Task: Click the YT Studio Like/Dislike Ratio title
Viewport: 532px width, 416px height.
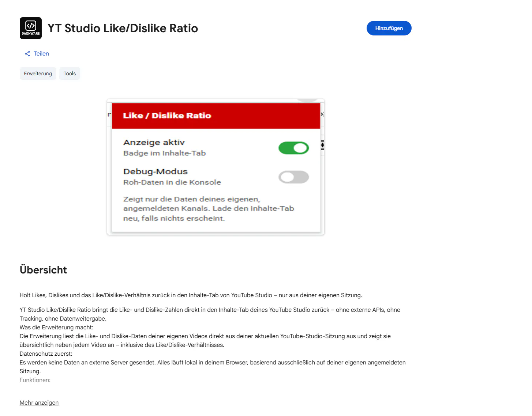Action: coord(123,28)
